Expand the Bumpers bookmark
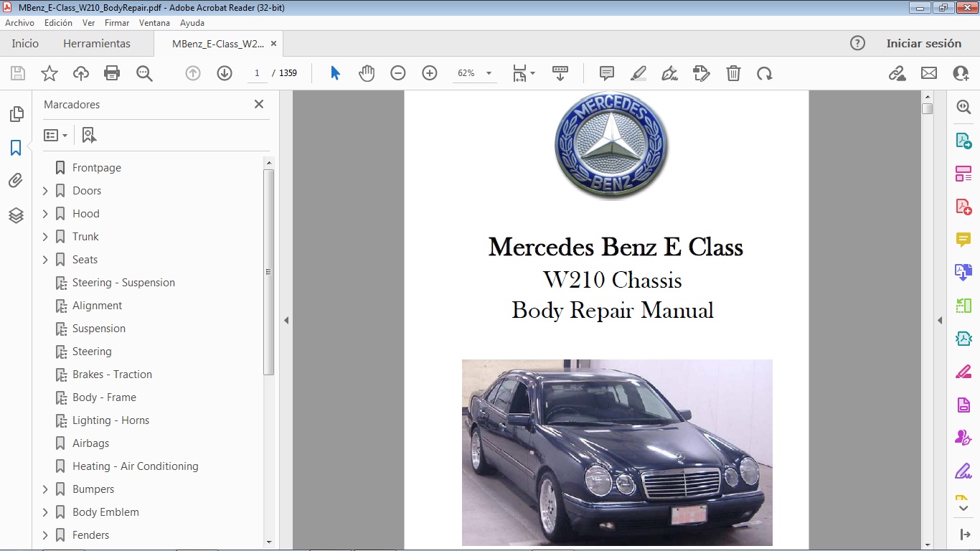 tap(45, 489)
